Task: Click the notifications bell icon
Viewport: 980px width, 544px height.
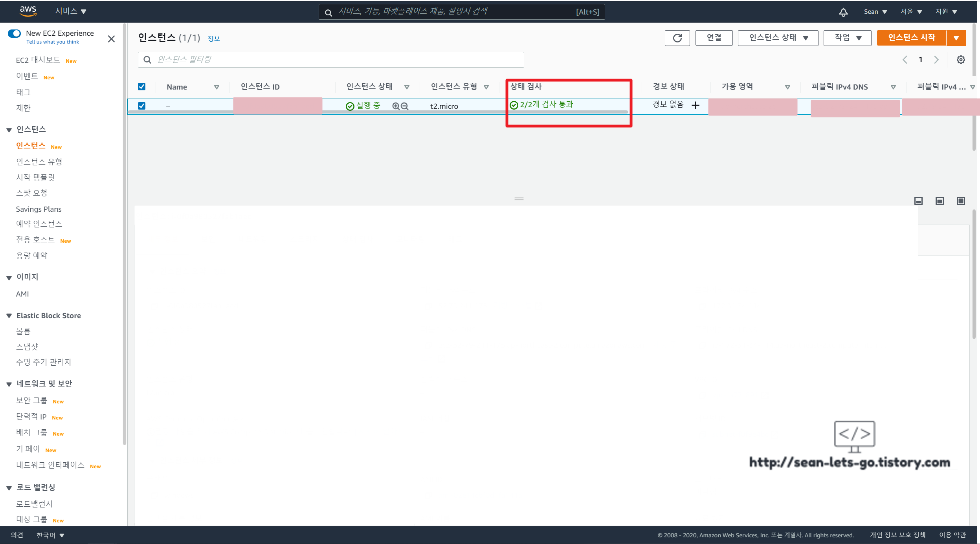Action: coord(843,12)
